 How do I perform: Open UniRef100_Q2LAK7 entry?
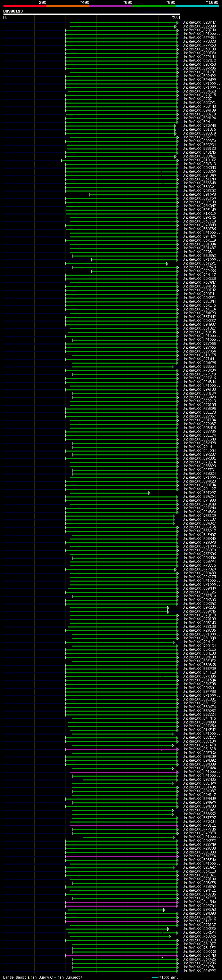tap(199, 867)
